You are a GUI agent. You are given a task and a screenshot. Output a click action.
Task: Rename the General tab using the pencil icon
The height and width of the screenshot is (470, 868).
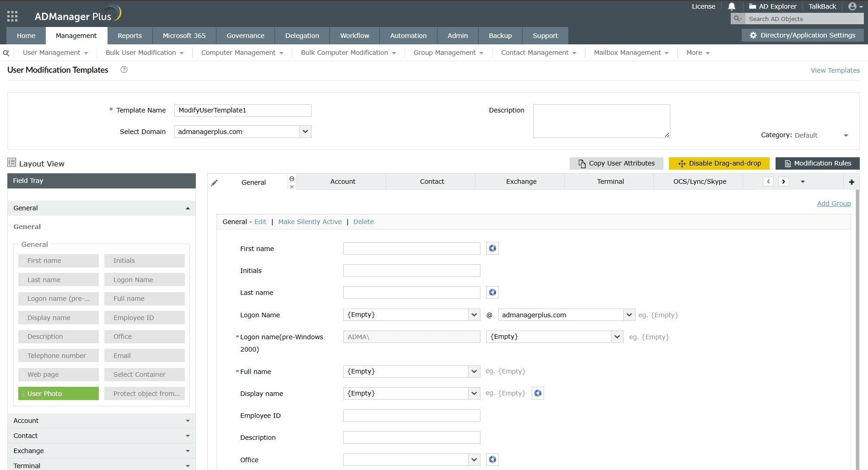click(214, 182)
